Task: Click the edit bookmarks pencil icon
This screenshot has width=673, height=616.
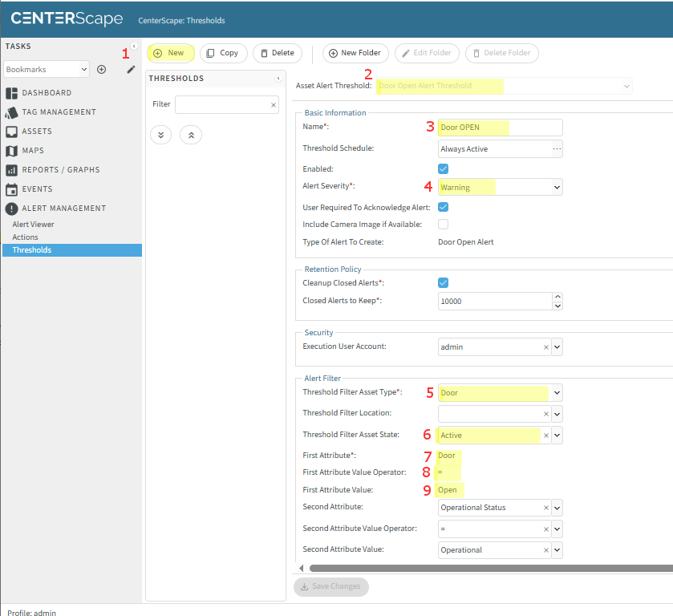Action: pyautogui.click(x=131, y=70)
